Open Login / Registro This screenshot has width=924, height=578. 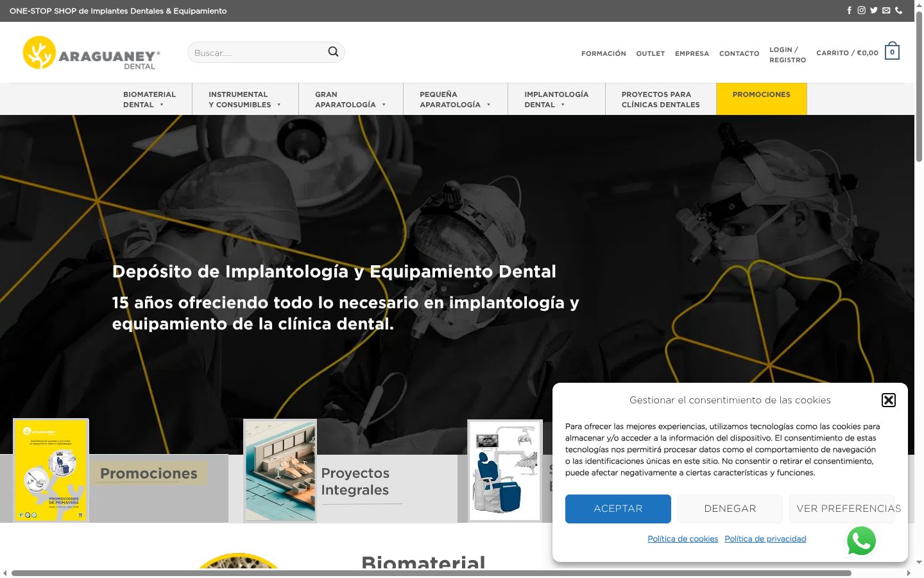pos(787,55)
